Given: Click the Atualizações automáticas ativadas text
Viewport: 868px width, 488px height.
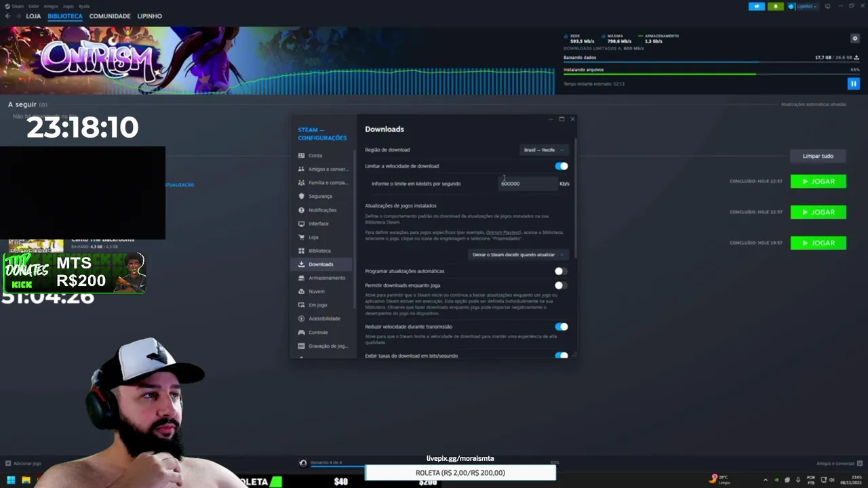Looking at the screenshot, I should pyautogui.click(x=813, y=104).
